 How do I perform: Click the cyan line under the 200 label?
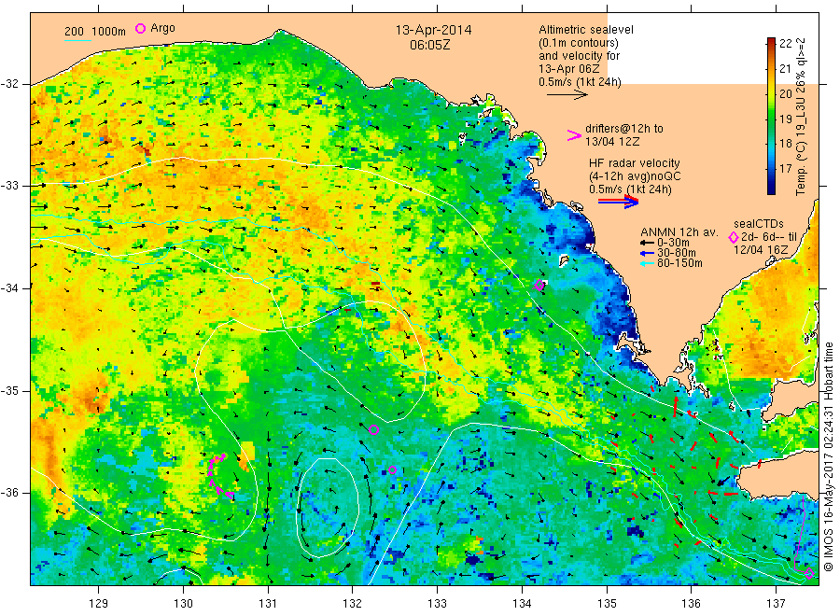77,39
